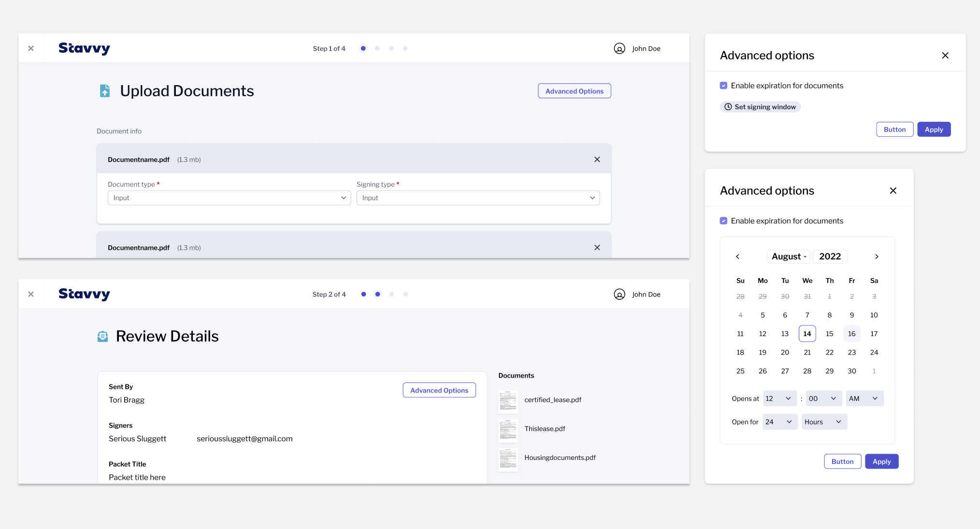Close the Step 2 wizard with X icon
The image size is (980, 529).
(x=31, y=294)
